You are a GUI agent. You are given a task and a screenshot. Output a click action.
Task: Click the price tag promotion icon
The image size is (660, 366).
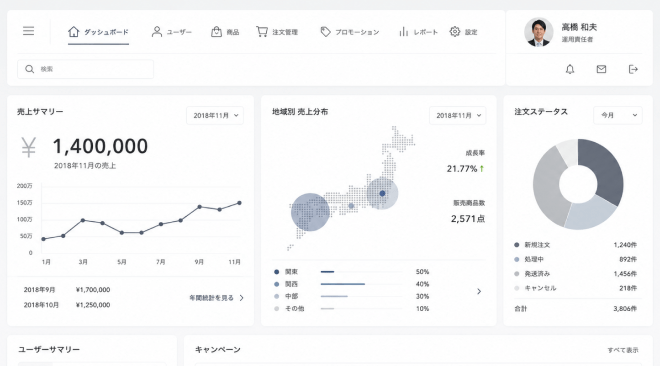325,32
